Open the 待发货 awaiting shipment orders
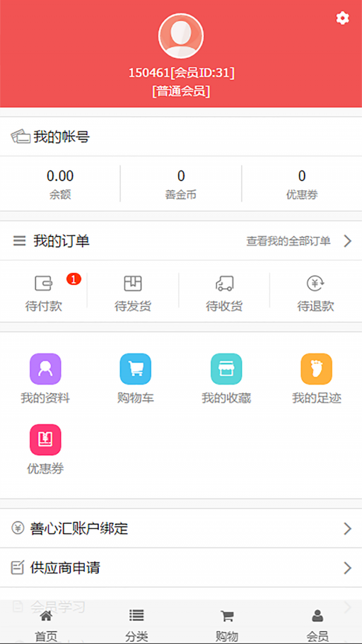This screenshot has height=644, width=362. [133, 292]
